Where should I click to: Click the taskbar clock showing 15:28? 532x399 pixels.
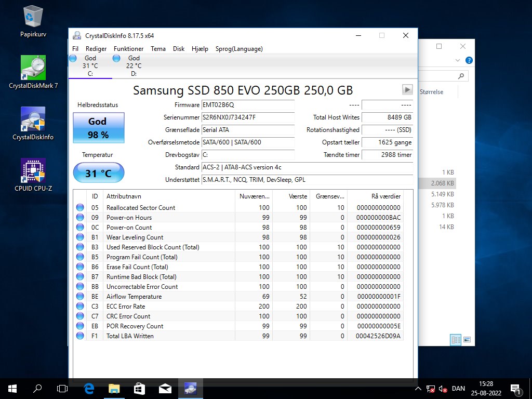coord(486,389)
